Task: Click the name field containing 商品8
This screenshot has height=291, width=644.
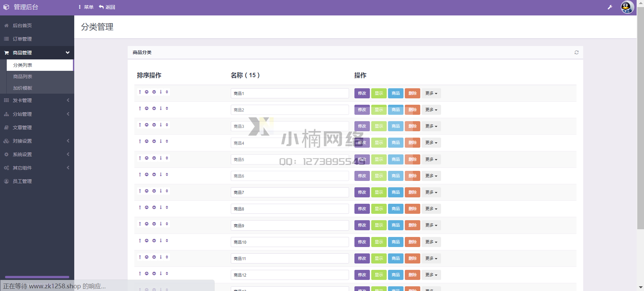Action: [x=290, y=209]
